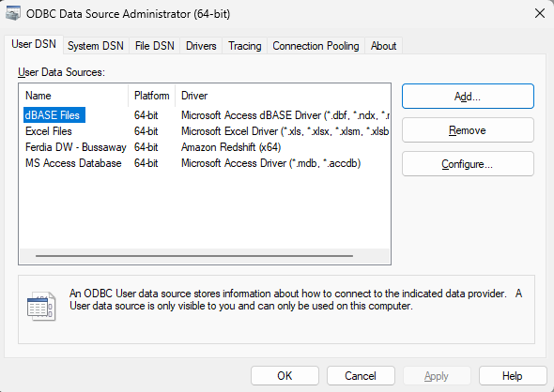Click Microsoft Excel Driver cell
554x392 pixels.
point(285,131)
